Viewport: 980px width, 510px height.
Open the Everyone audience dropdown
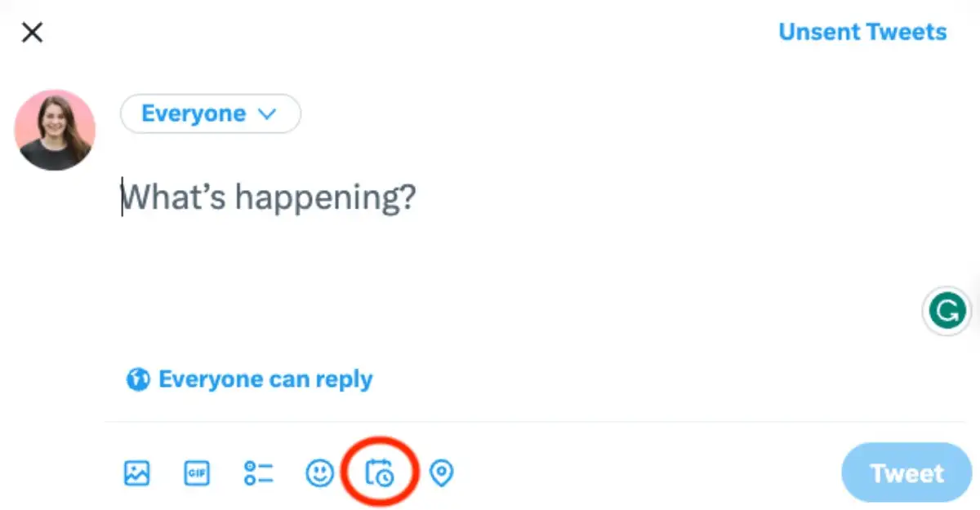click(210, 113)
